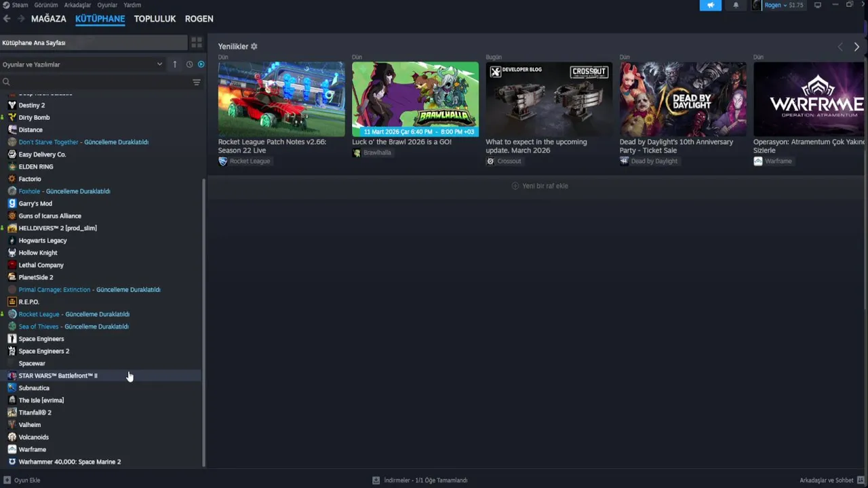Click the Warframe game icon in list

click(12, 449)
